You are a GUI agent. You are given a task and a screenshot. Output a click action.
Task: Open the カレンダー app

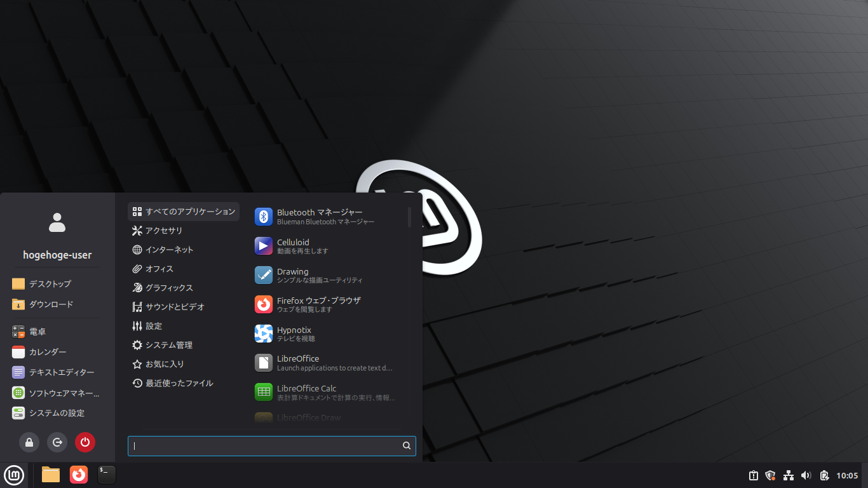(x=56, y=352)
